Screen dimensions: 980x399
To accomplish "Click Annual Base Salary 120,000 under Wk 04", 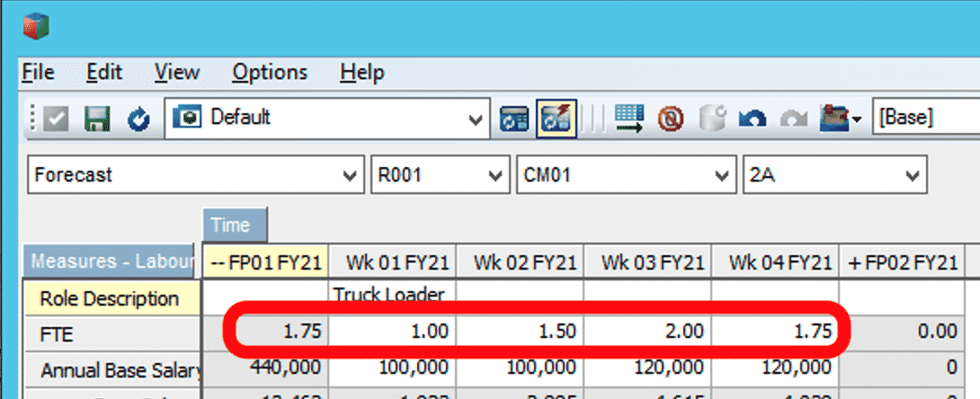I will coord(774,368).
